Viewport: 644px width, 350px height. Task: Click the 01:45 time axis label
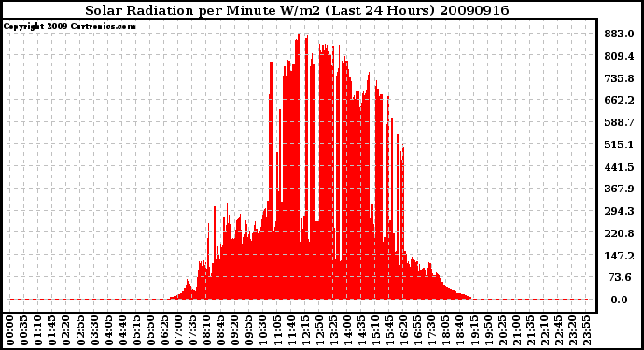tap(52, 330)
